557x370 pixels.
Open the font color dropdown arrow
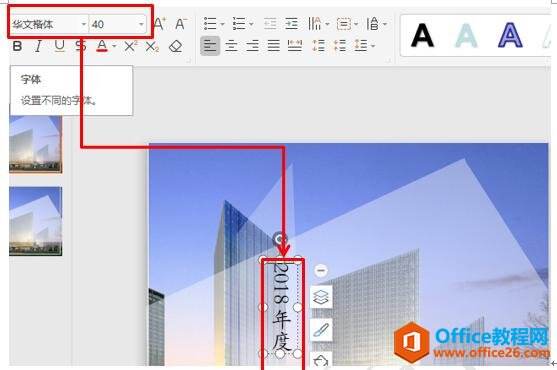(x=114, y=46)
